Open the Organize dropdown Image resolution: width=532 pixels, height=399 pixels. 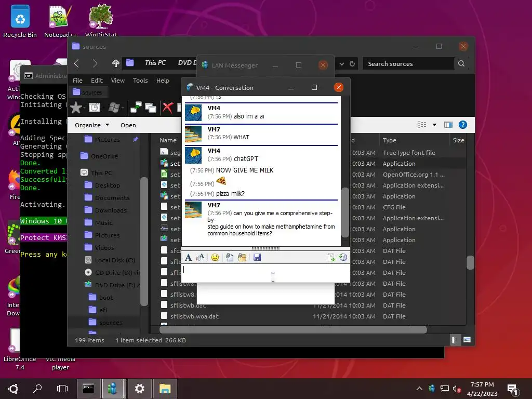(91, 125)
